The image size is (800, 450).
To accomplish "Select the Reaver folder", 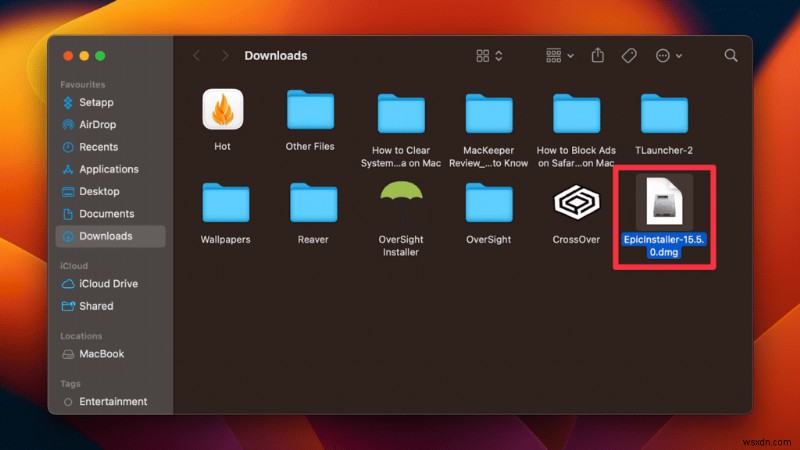I will tap(313, 203).
